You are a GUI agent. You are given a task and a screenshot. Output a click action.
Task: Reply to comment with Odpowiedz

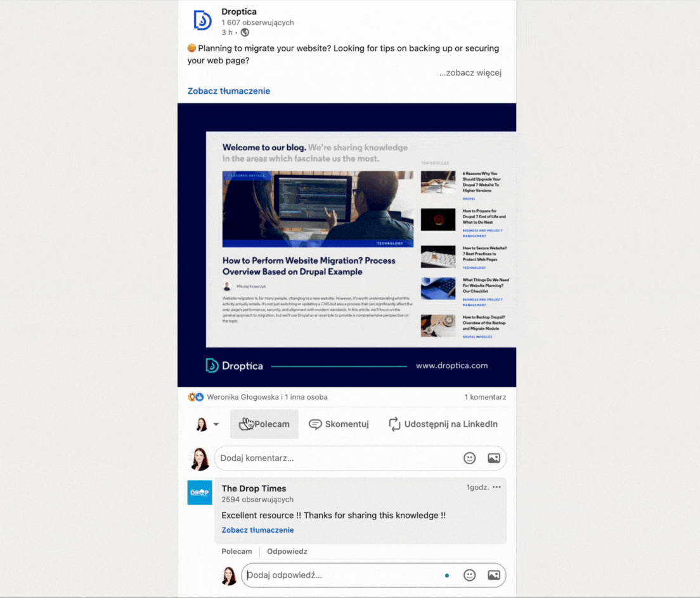pos(287,552)
